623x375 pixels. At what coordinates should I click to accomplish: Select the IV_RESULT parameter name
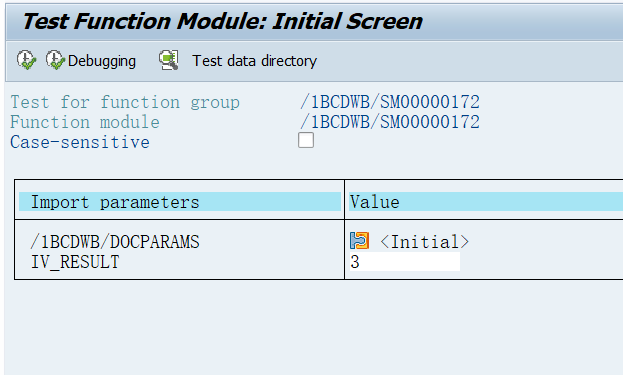[75, 262]
